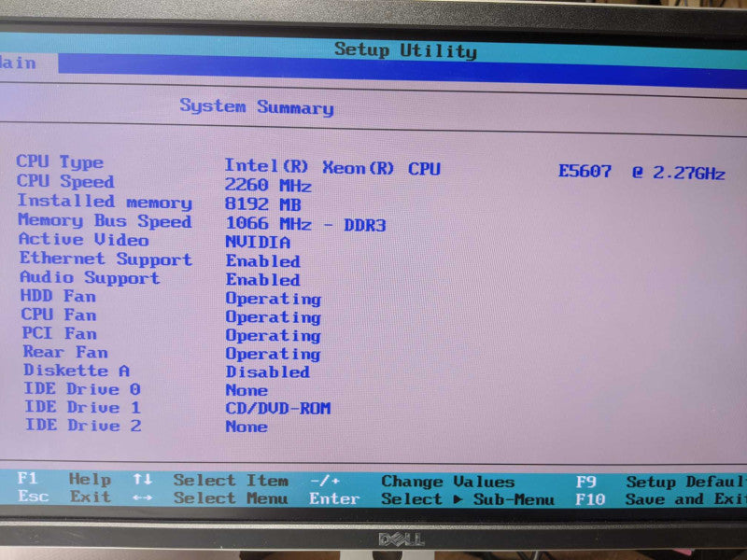Screen dimensions: 747x560
Task: Click the Select Sub-Menu hint
Action: [468, 499]
